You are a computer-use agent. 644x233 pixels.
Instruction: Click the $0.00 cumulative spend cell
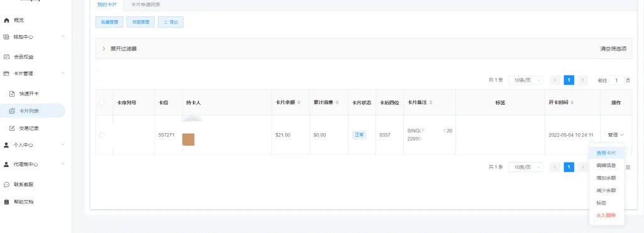[319, 135]
